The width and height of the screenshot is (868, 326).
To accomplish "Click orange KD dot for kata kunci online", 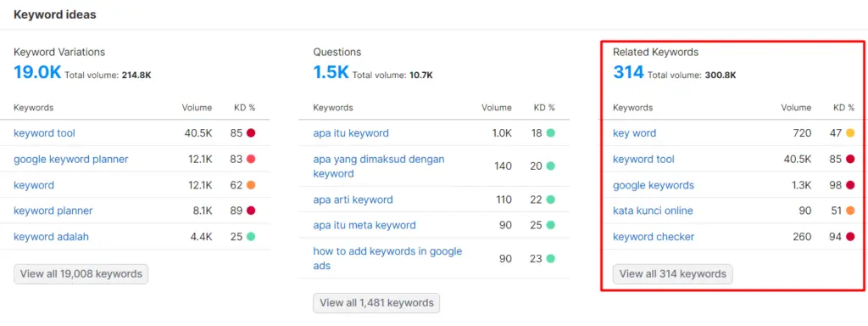I will (x=850, y=211).
